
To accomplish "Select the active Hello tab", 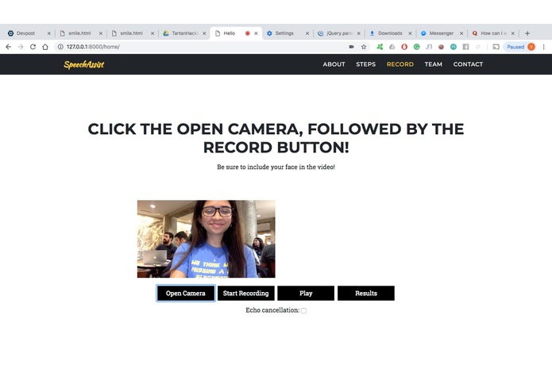I will (x=230, y=33).
